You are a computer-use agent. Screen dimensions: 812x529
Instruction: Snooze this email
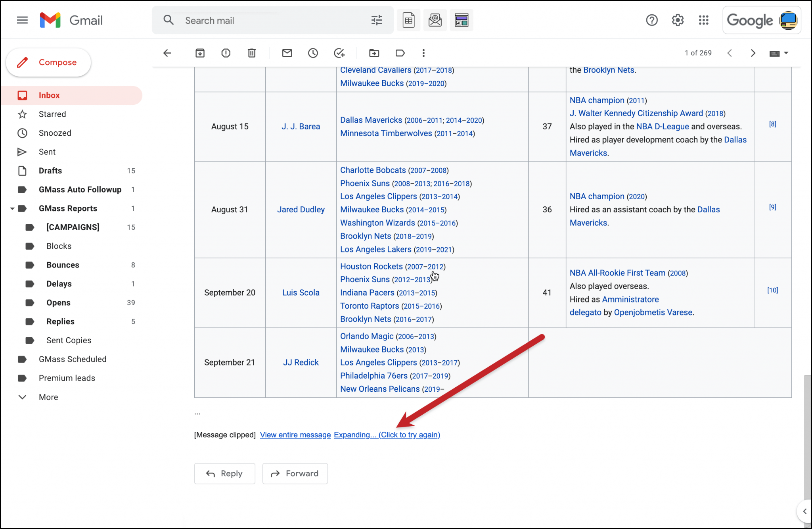point(313,53)
